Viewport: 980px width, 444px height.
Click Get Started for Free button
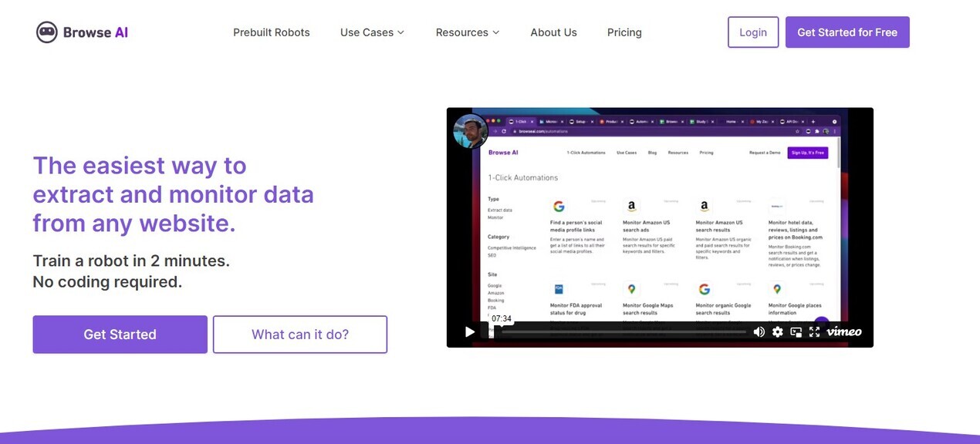tap(847, 32)
